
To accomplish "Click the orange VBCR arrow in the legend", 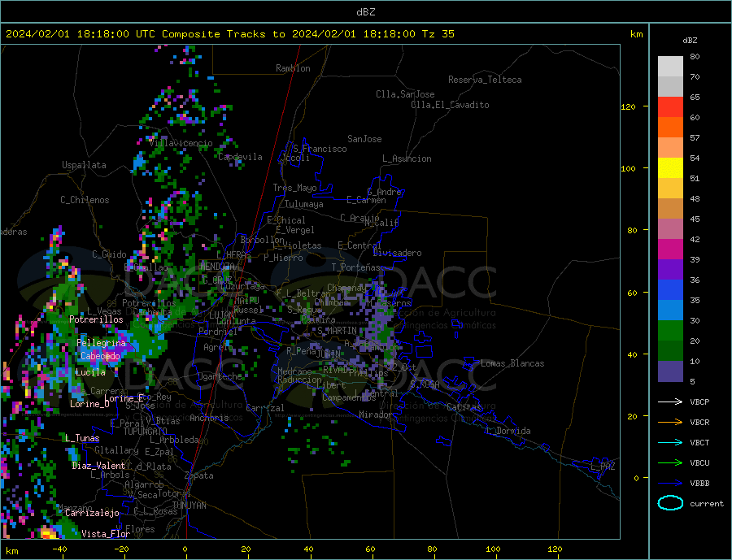I will (670, 423).
